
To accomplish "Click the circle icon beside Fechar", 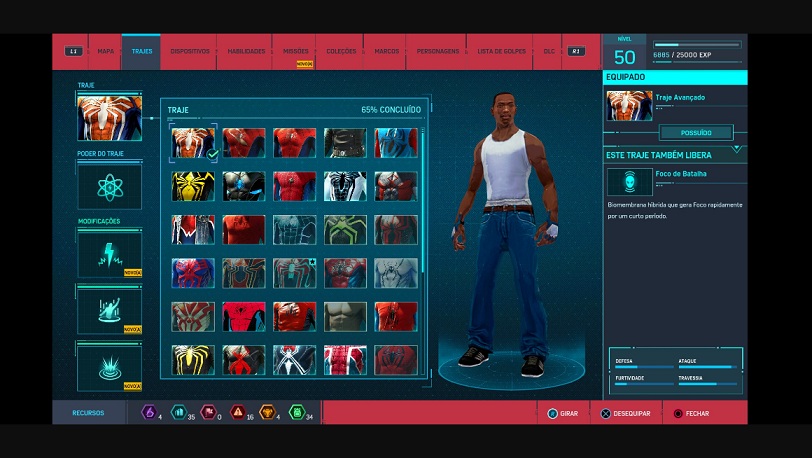I will pos(678,413).
